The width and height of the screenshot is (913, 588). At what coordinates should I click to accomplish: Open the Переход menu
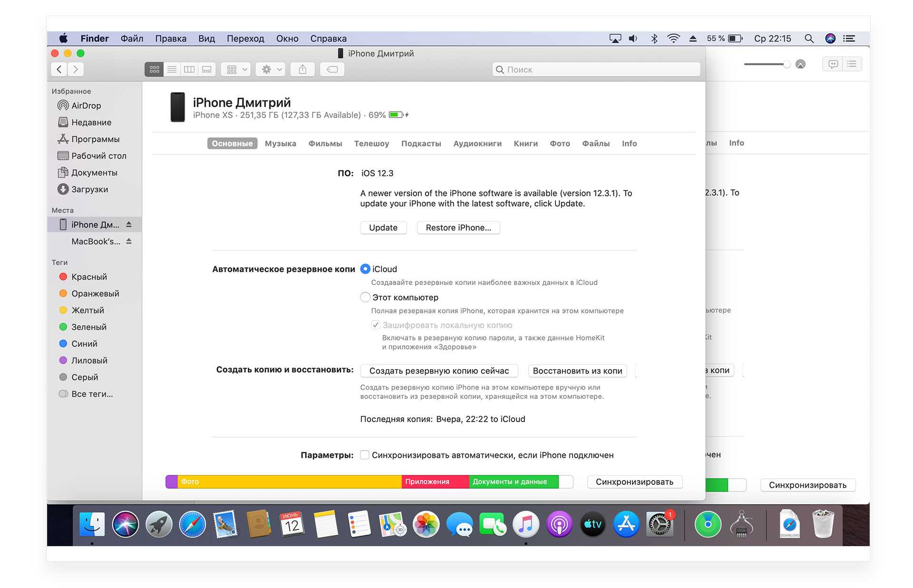(x=245, y=39)
